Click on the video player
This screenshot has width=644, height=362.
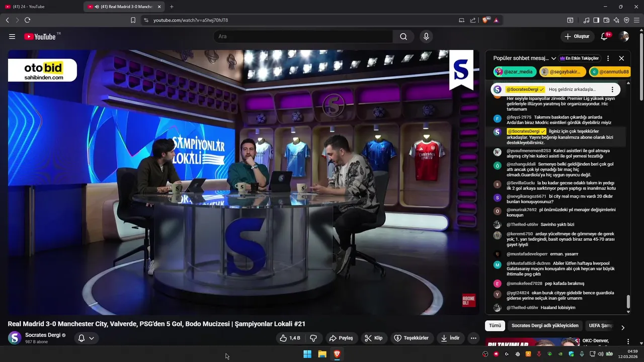243,183
